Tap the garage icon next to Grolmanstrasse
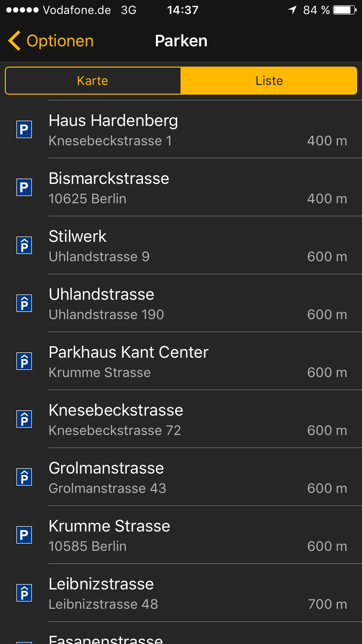This screenshot has width=362, height=644. pos(24,477)
